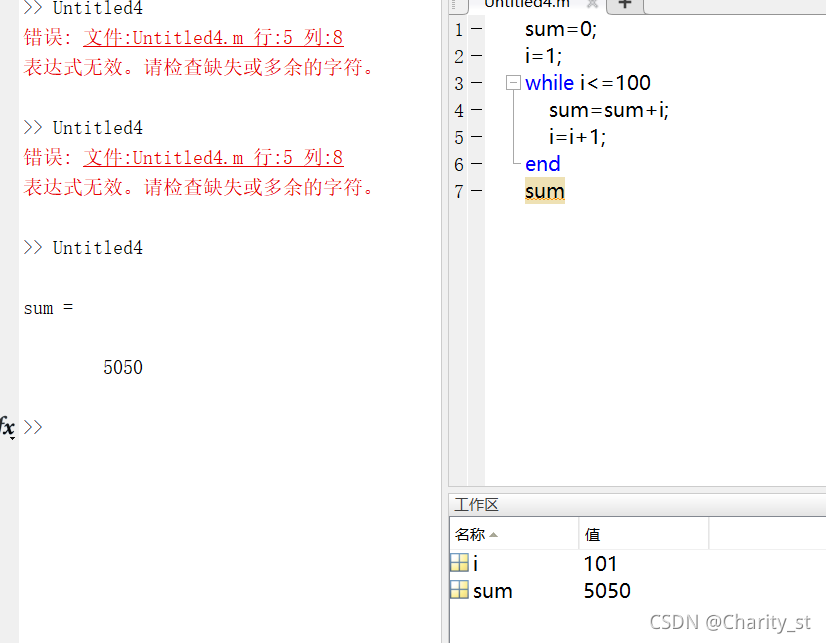Click the 值 column header
The width and height of the screenshot is (826, 643).
(593, 535)
